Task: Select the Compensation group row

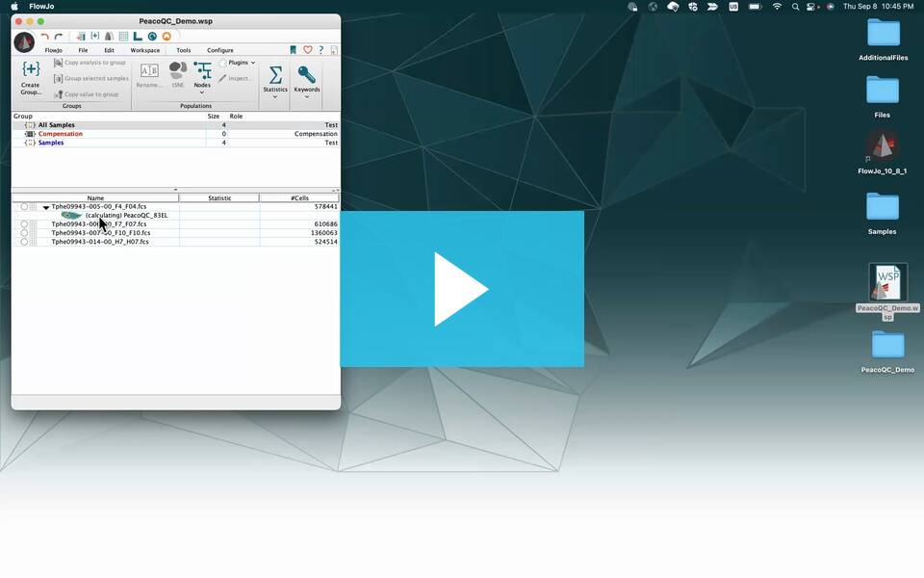Action: point(175,134)
